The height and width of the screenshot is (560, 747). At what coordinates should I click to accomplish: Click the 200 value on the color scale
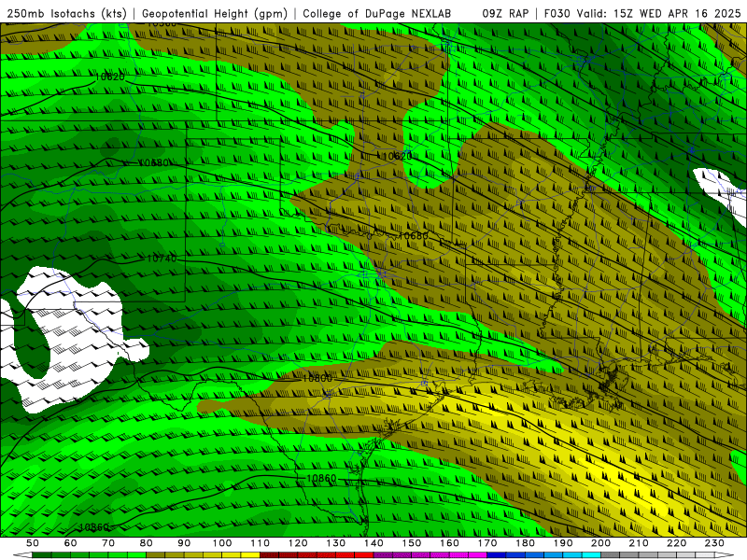click(x=600, y=543)
